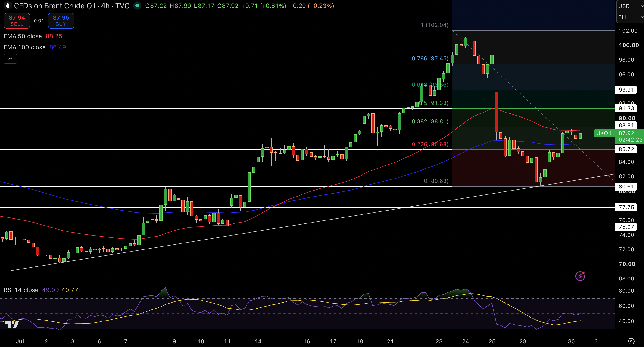
Task: Click the RSI 80.00 scale label
Action: [x=626, y=291]
